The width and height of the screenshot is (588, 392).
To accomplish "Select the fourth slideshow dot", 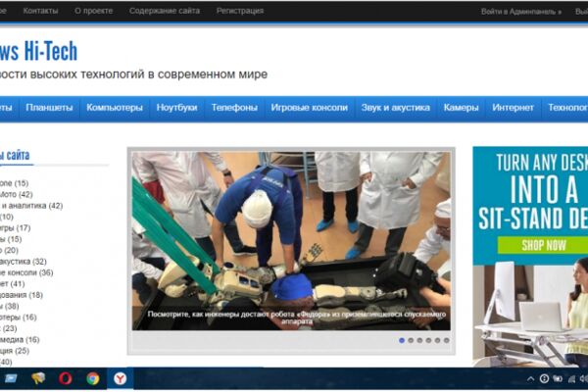I will pos(428,340).
